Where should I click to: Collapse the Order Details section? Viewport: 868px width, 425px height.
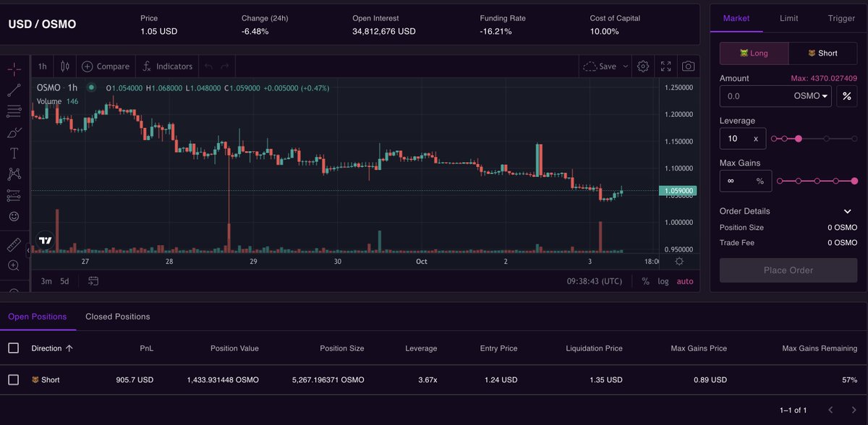[849, 211]
